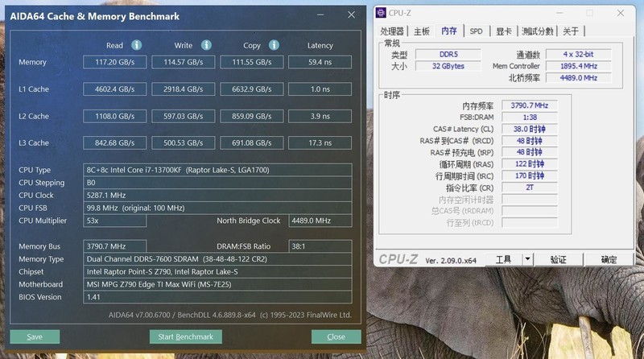The height and width of the screenshot is (359, 644).
Task: Click the L2 Cache Latency value 3.9 ns
Action: tap(320, 116)
